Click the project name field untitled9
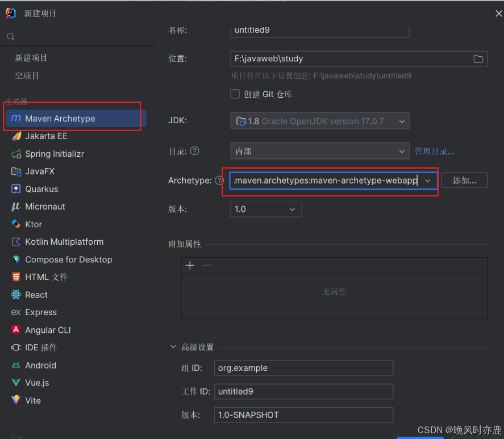 320,31
